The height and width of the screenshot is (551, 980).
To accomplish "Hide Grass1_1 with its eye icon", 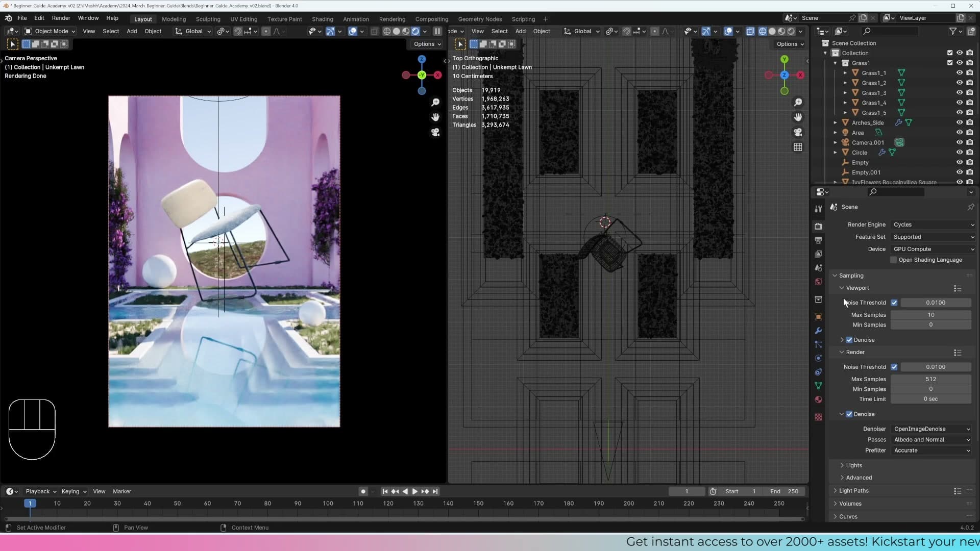I will (x=960, y=73).
